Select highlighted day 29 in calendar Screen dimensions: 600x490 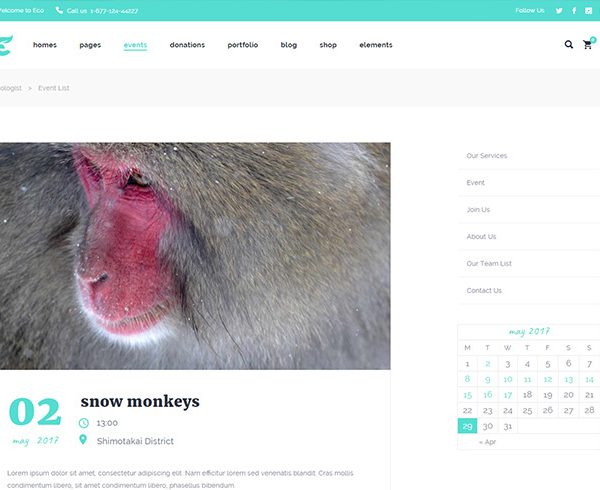pyautogui.click(x=467, y=426)
